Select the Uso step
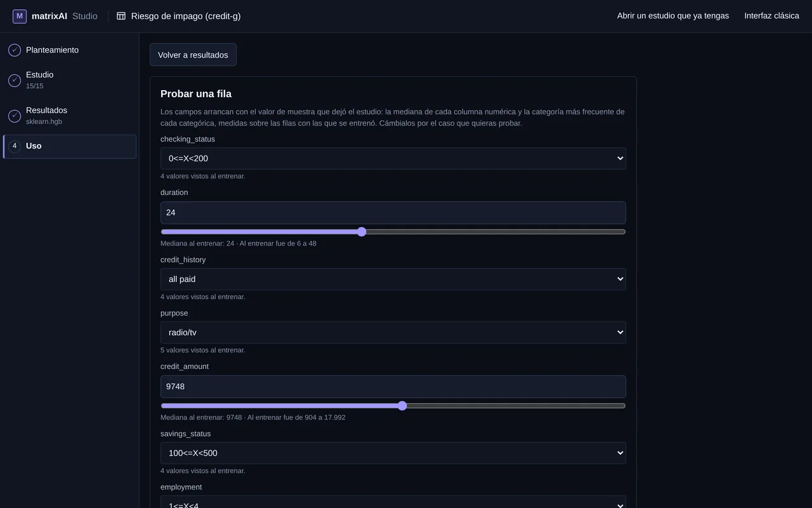Image resolution: width=812 pixels, height=508 pixels. 70,146
